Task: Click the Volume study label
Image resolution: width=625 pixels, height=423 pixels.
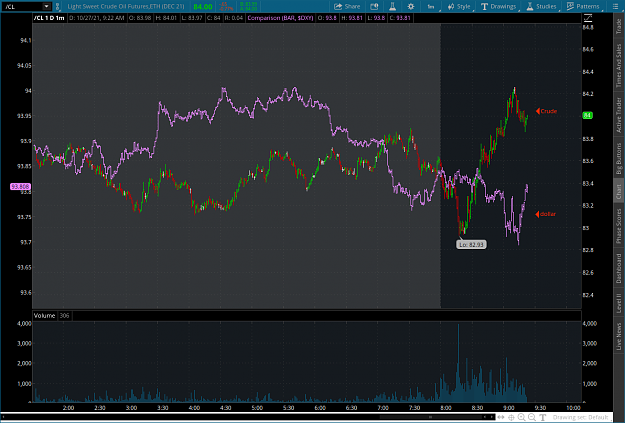Action: click(x=44, y=315)
